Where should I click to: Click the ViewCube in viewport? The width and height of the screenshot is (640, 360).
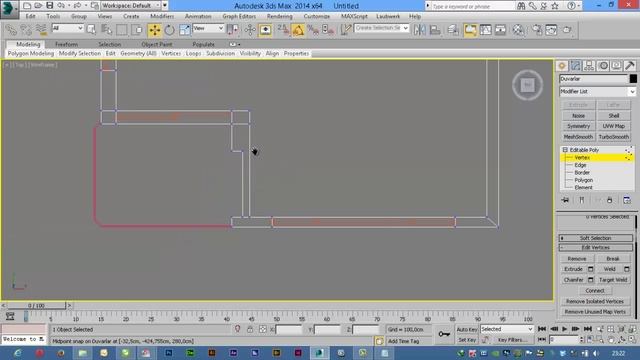tap(527, 85)
